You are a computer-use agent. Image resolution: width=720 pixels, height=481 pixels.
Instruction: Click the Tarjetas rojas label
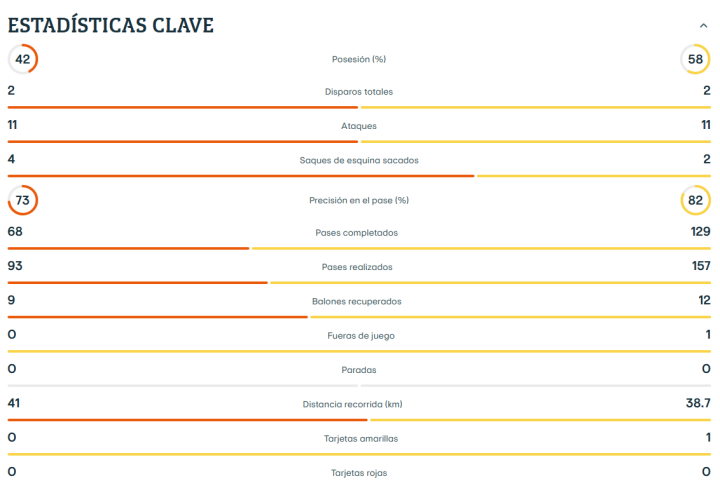[359, 472]
